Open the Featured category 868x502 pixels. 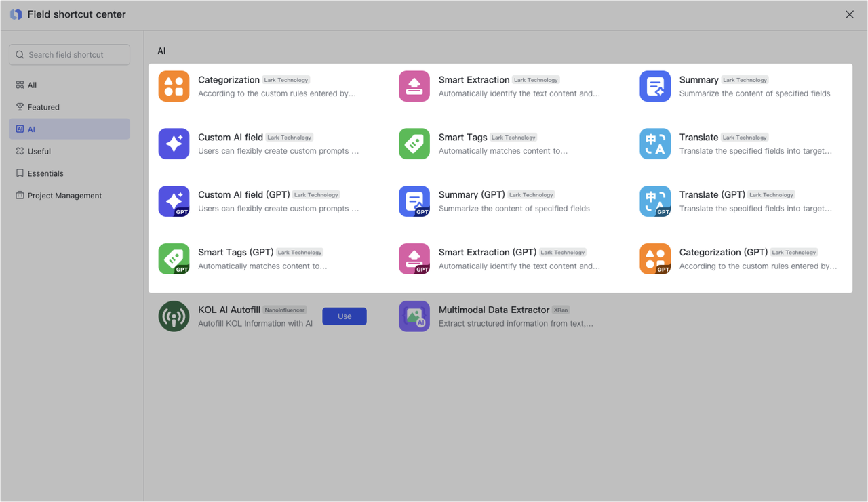coord(43,107)
